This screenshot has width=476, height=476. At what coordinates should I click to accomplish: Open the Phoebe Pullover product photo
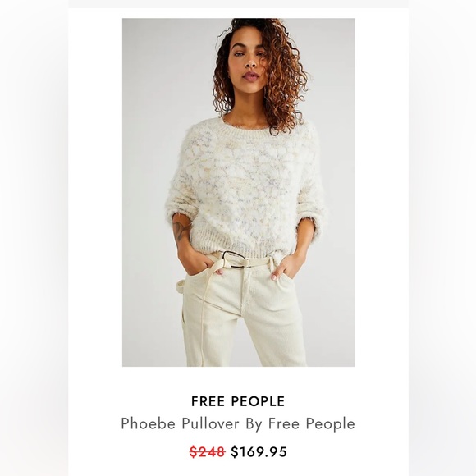pyautogui.click(x=238, y=193)
